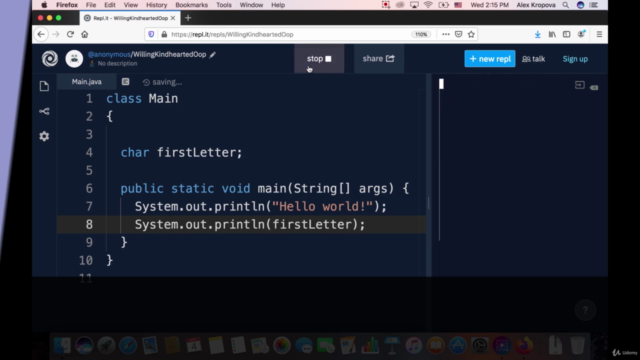The height and width of the screenshot is (360, 640).
Task: Open page actions three-dot menu
Action: click(446, 34)
